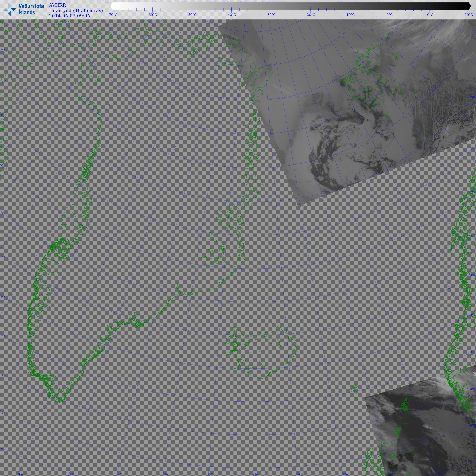The image size is (476, 476).
Task: Click the AVHRR title label
Action: coord(57,5)
